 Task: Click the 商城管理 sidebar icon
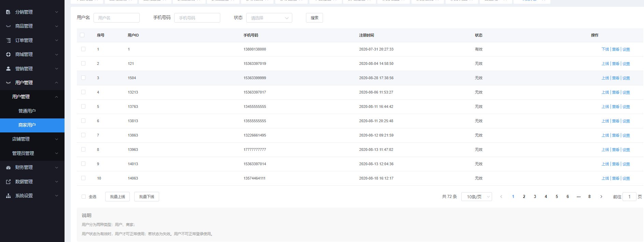pyautogui.click(x=8, y=55)
